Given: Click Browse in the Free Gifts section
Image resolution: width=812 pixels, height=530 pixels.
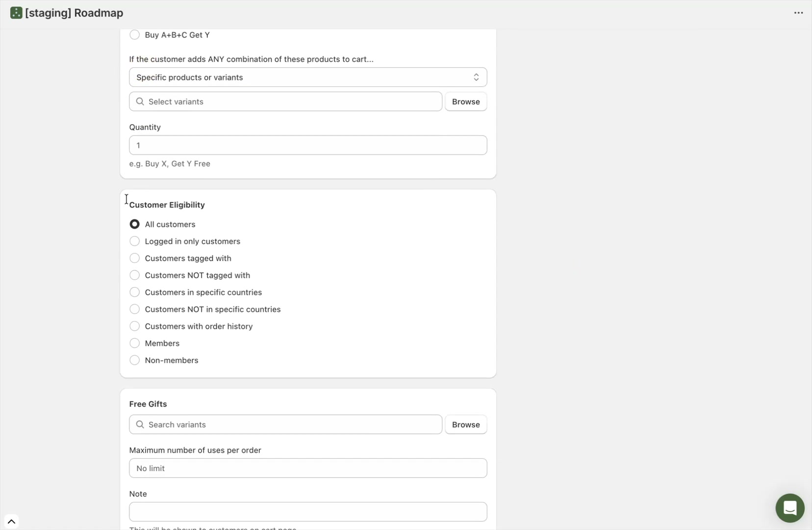Looking at the screenshot, I should point(465,424).
